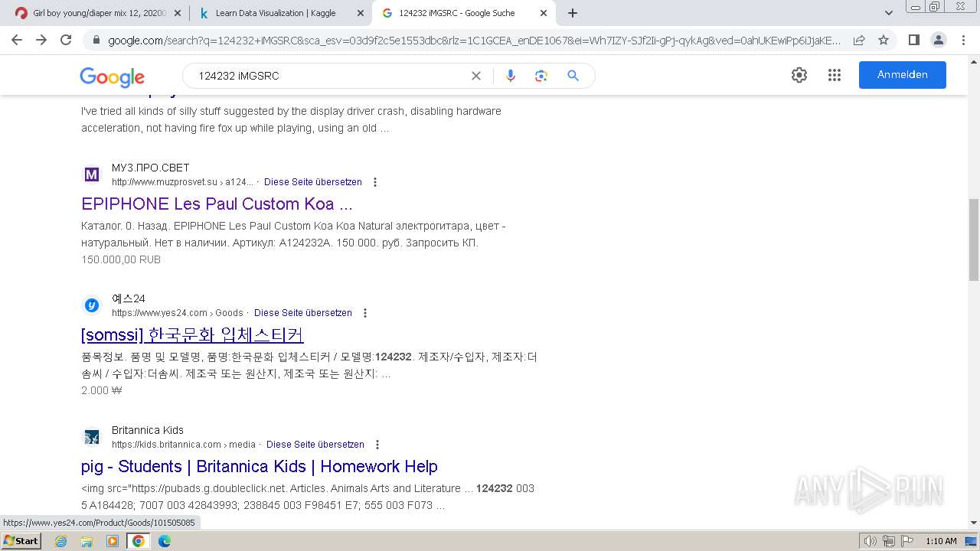This screenshot has height=551, width=980.
Task: Open Google settings gear
Action: click(x=799, y=75)
